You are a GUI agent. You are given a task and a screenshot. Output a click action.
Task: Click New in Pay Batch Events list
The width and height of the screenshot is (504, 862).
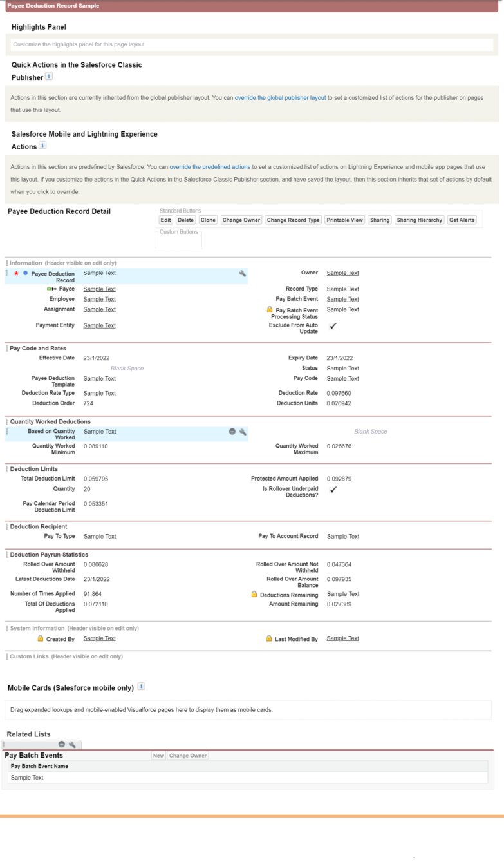point(158,756)
